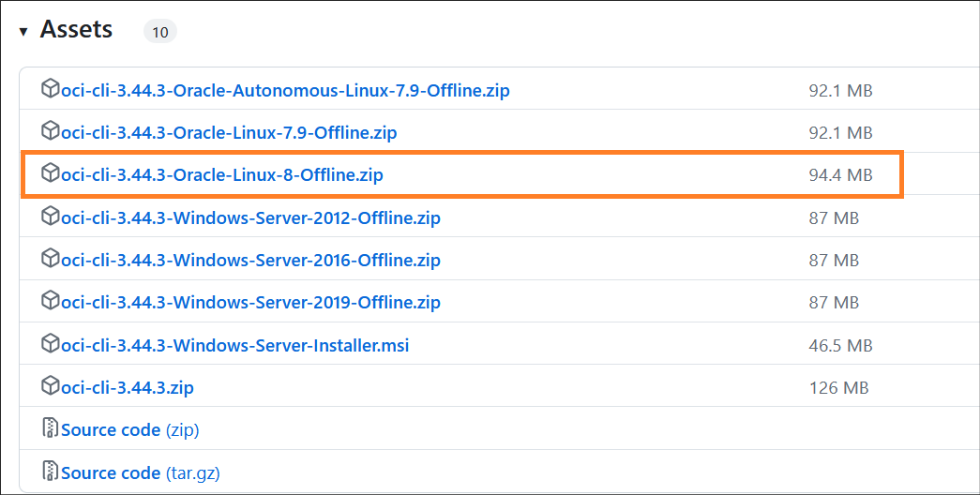The height and width of the screenshot is (495, 980).
Task: Click 87 MB size of Windows-Server-2016 row
Action: pyautogui.click(x=835, y=260)
